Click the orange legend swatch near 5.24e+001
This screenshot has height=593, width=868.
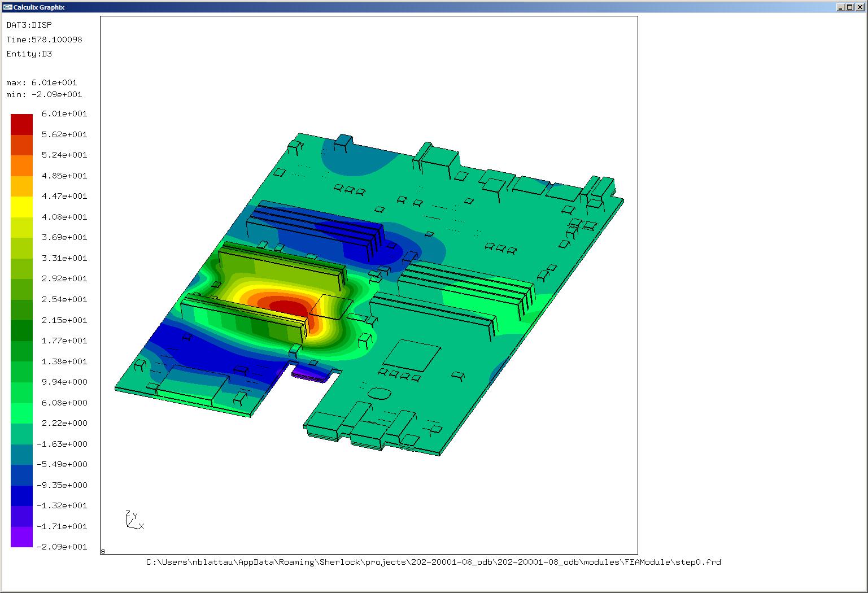pyautogui.click(x=21, y=165)
